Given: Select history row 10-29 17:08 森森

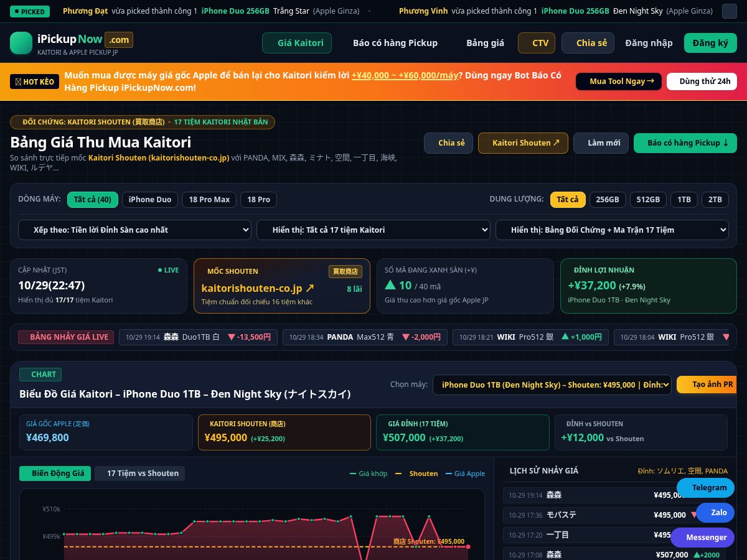Looking at the screenshot, I should coord(615,555).
